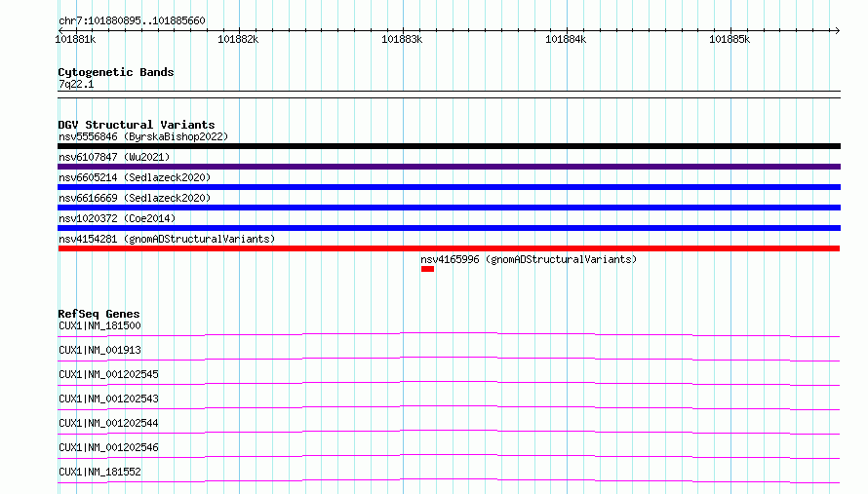Click the RefSeq Genes track title

[99, 314]
